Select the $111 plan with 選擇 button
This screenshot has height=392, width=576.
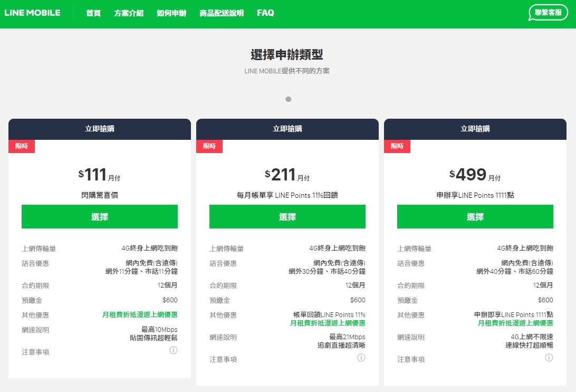(100, 217)
